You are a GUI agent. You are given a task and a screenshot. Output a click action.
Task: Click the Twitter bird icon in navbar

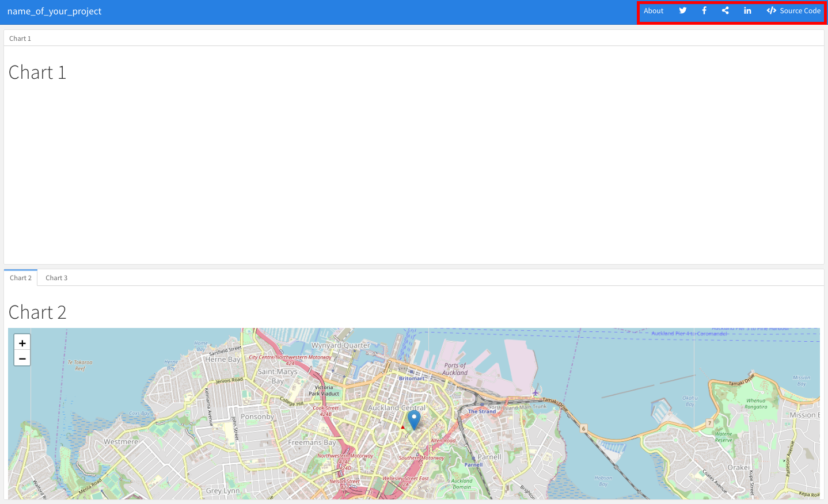[682, 11]
